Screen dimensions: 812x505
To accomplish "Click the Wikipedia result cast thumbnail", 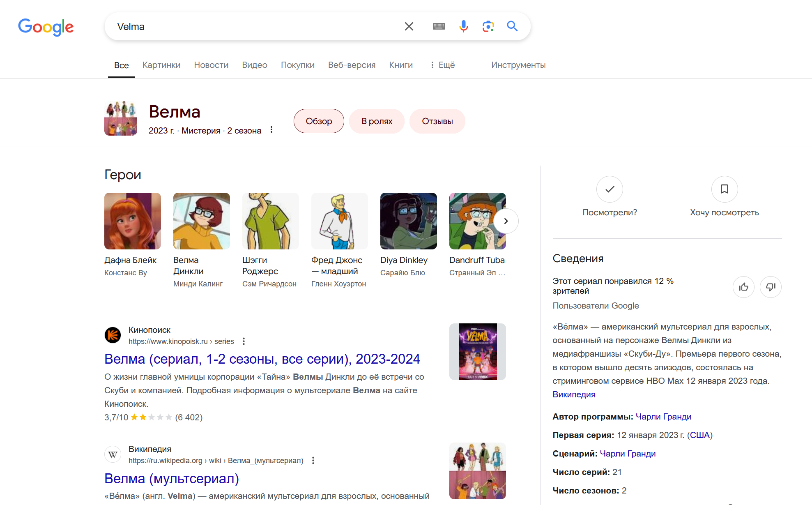I will point(478,471).
